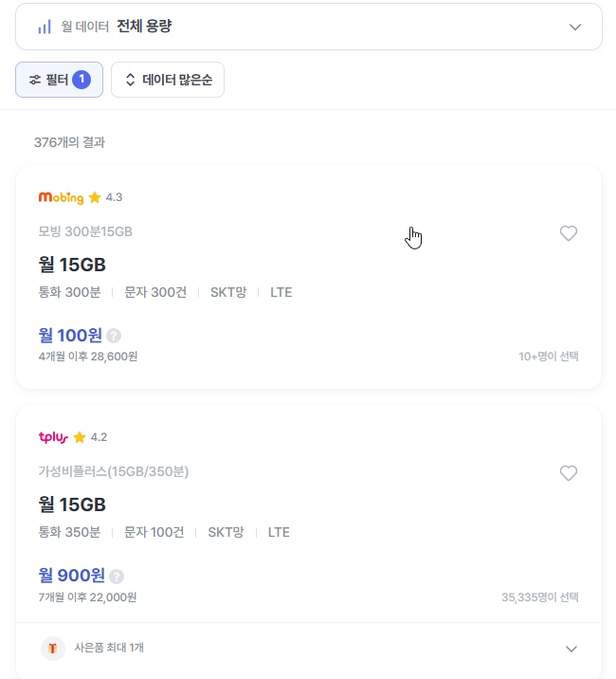Click the tplus carrier logo
Screen dimensions: 616x679
(x=53, y=437)
